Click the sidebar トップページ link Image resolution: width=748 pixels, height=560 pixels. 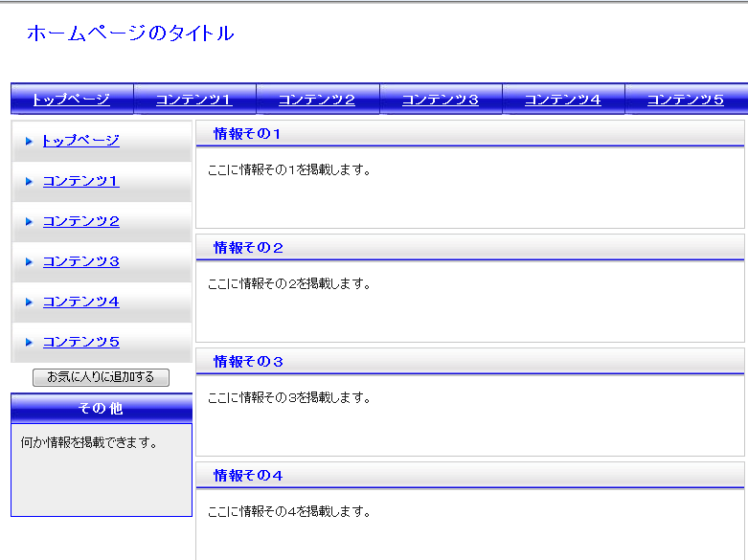(80, 141)
